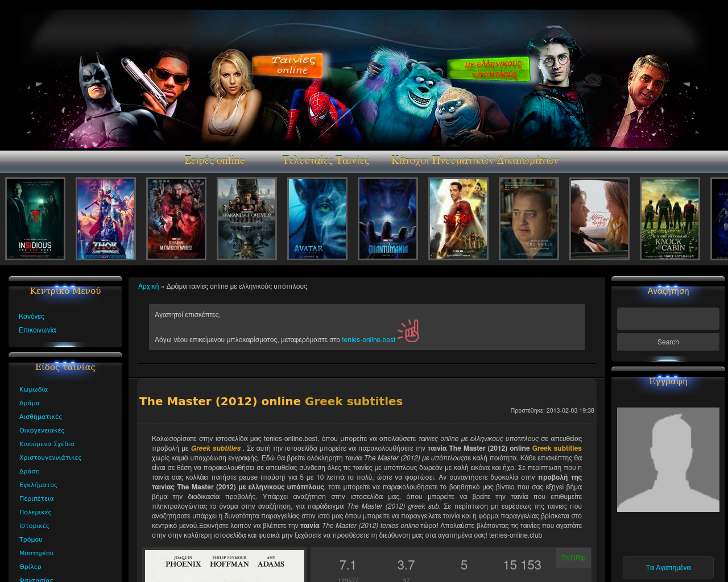Click the Αρχική breadcrumb link
728x582 pixels.
click(148, 286)
